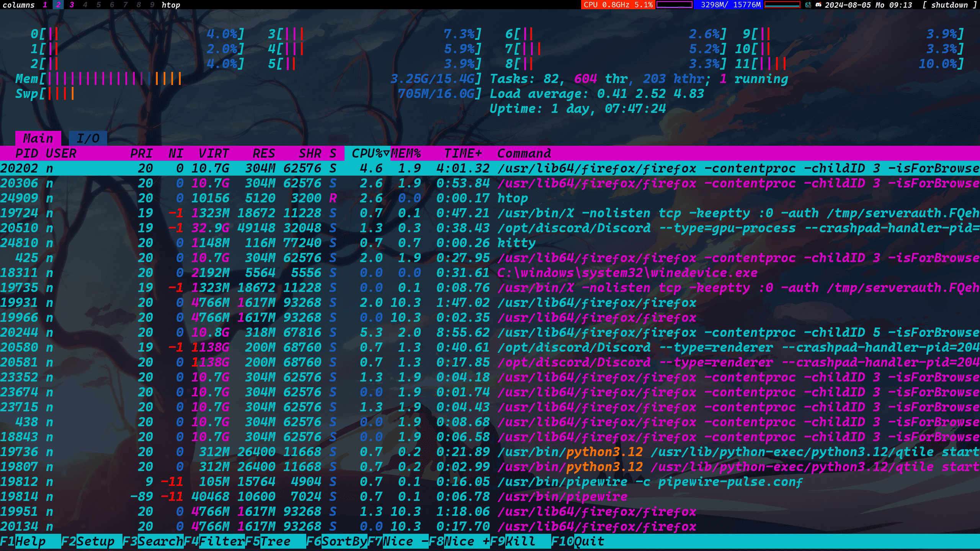The image size is (980, 551).
Task: Open F2 Setup in the function bar
Action: pos(92,541)
